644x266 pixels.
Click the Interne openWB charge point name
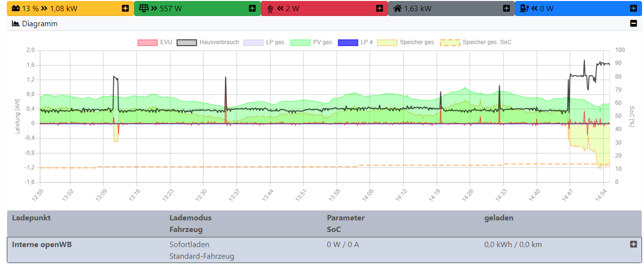(x=42, y=244)
